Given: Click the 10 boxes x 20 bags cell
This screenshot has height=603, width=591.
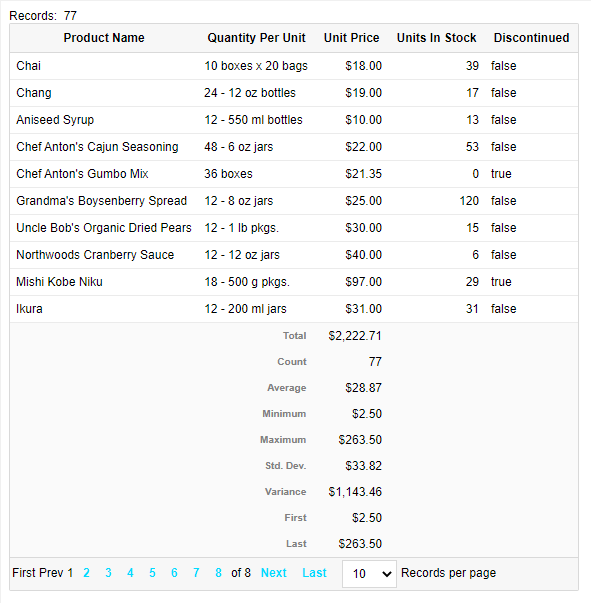Looking at the screenshot, I should click(x=256, y=66).
